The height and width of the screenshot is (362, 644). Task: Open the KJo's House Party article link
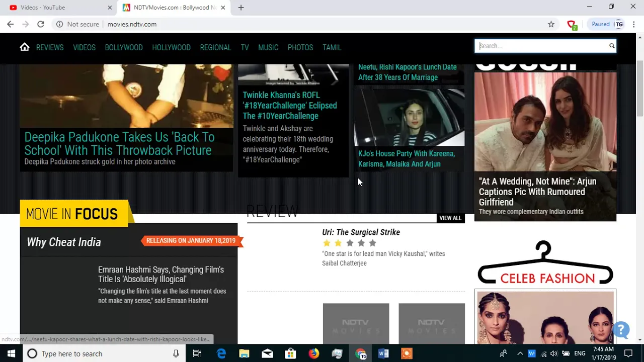[407, 159]
